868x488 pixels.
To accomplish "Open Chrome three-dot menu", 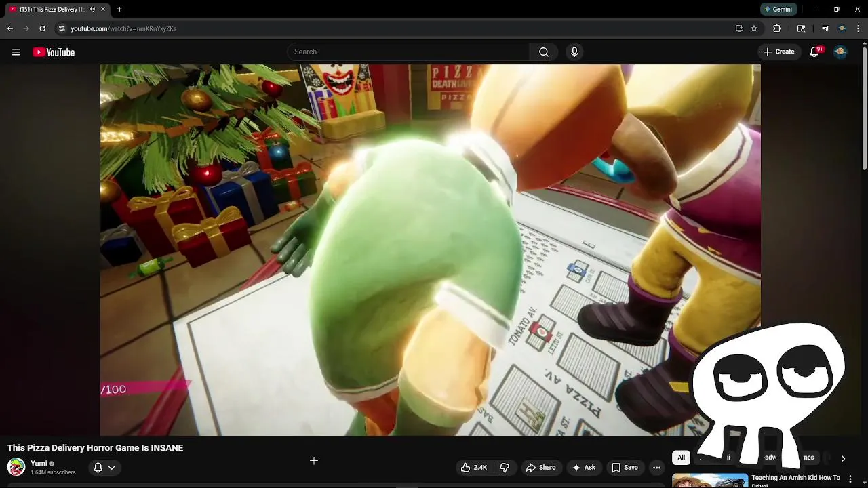I will coord(858,28).
